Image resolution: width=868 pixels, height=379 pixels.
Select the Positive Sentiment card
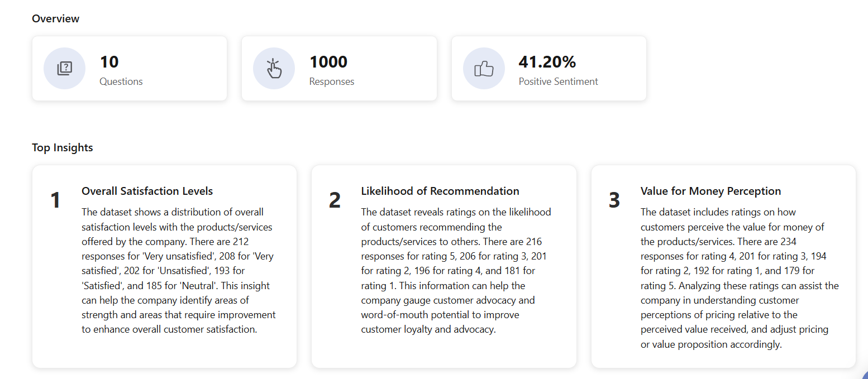coord(549,69)
